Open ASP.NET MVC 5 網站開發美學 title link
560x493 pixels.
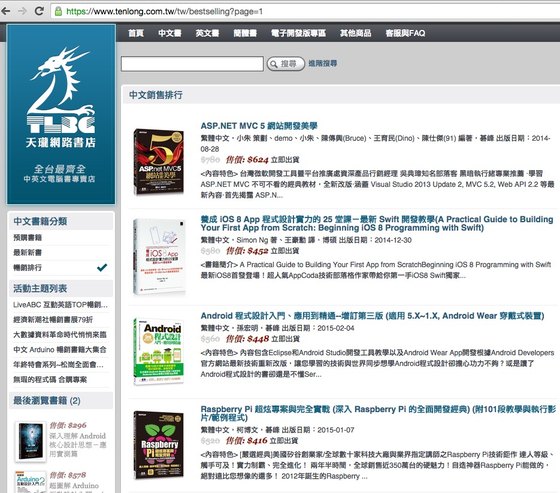pos(259,126)
